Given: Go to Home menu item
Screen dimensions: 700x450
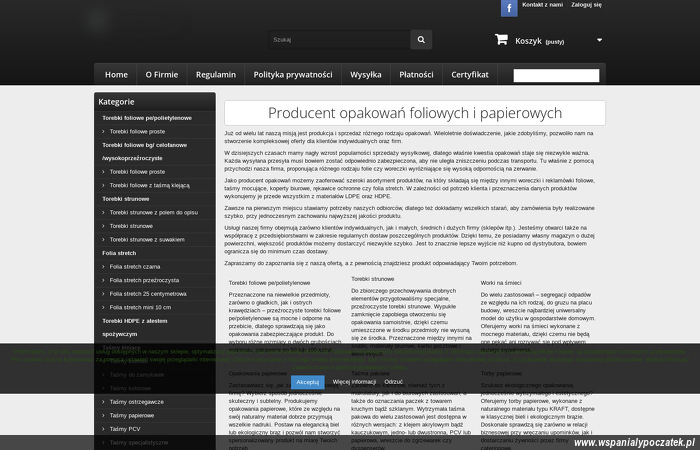Looking at the screenshot, I should 116,75.
